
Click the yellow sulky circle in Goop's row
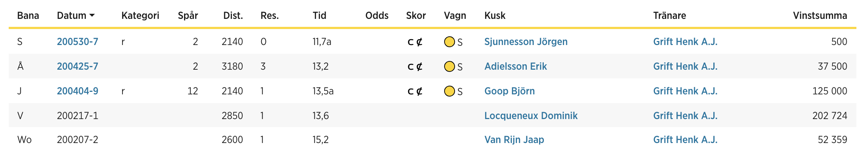449,91
